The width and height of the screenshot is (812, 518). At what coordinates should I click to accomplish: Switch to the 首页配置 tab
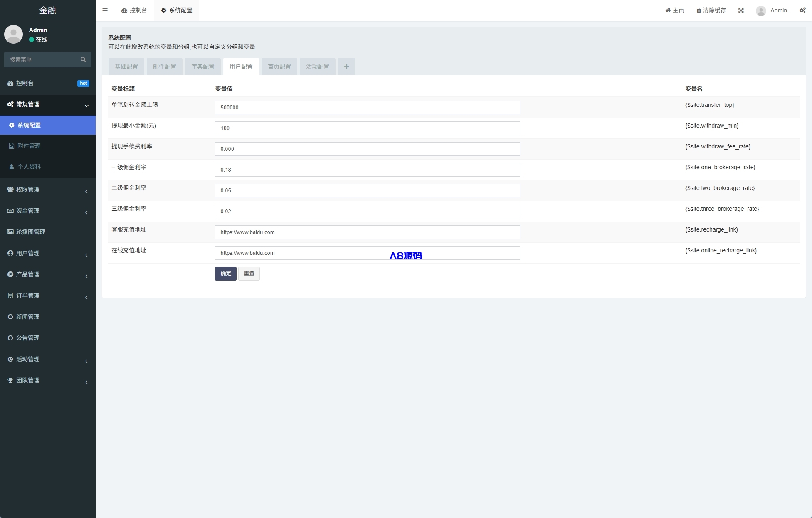click(x=279, y=67)
